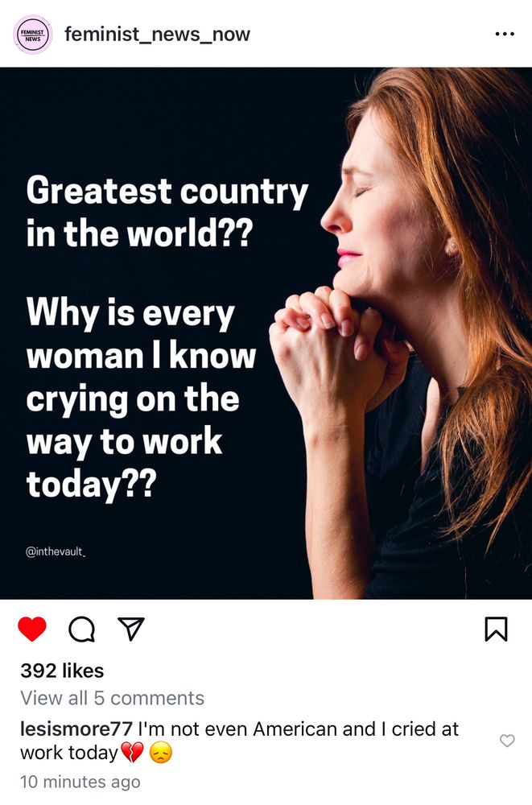Screen dimensions: 532x805
Task: Click the broken heart emoji in comment
Action: coord(132,753)
